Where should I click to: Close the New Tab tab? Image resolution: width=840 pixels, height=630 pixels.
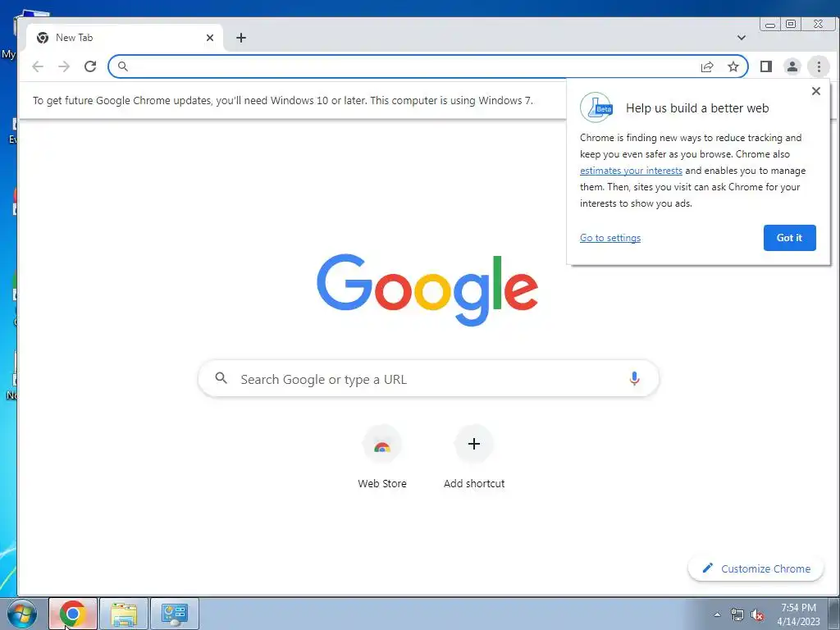(x=210, y=38)
